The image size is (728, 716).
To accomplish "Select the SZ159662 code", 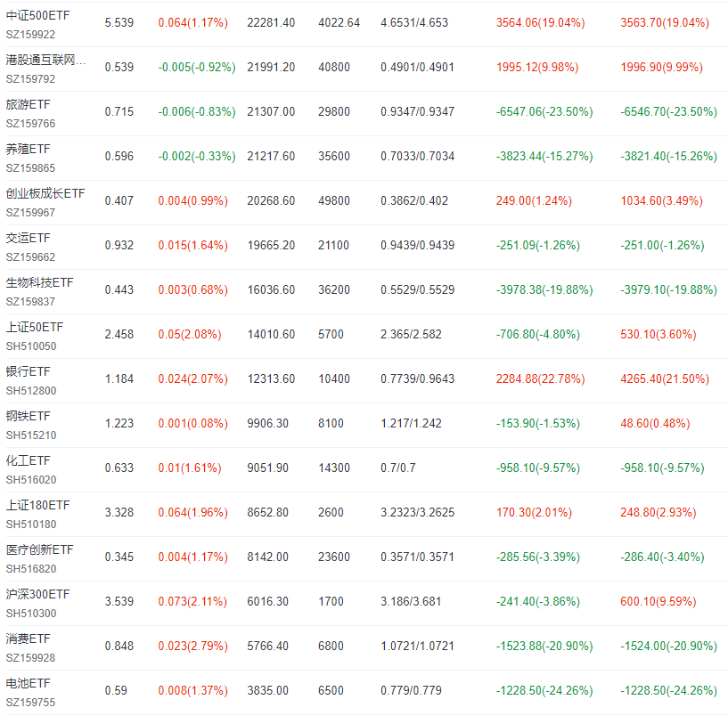I will [30, 257].
